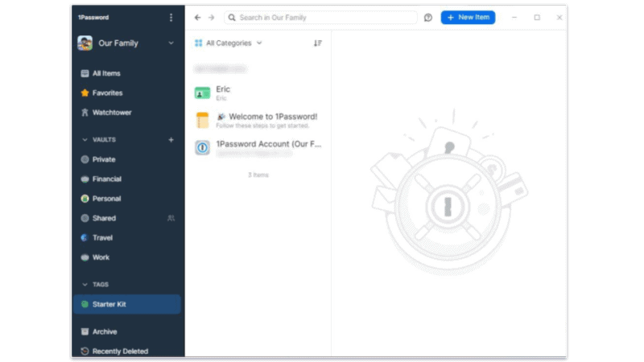Click the Travel globe icon
The width and height of the screenshot is (644, 362).
85,237
